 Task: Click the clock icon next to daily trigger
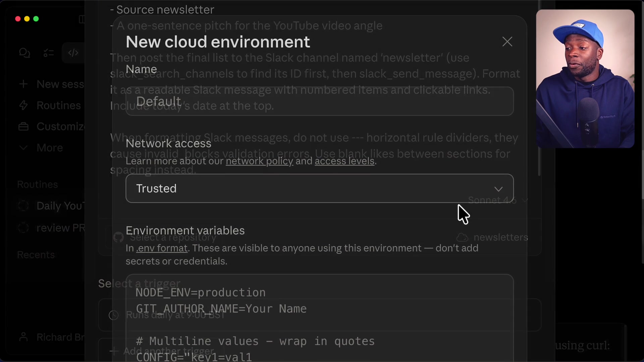(x=113, y=315)
